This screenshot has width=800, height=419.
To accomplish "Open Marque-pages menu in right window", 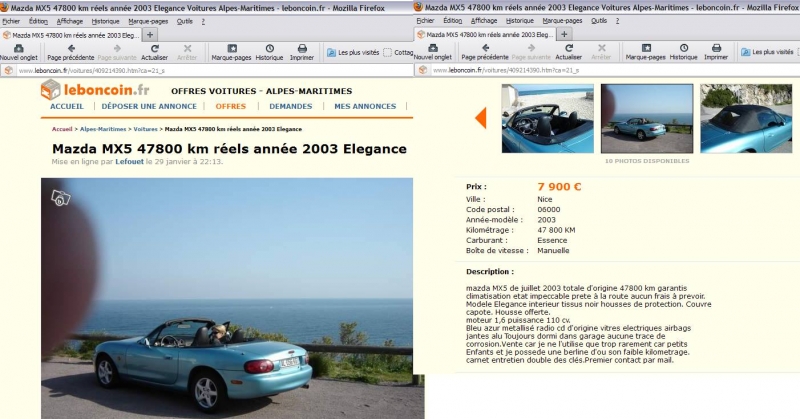I will (x=562, y=21).
